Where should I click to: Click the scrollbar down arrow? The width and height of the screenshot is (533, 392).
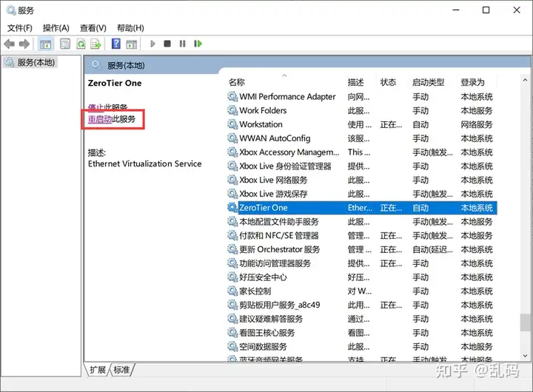[x=525, y=356]
